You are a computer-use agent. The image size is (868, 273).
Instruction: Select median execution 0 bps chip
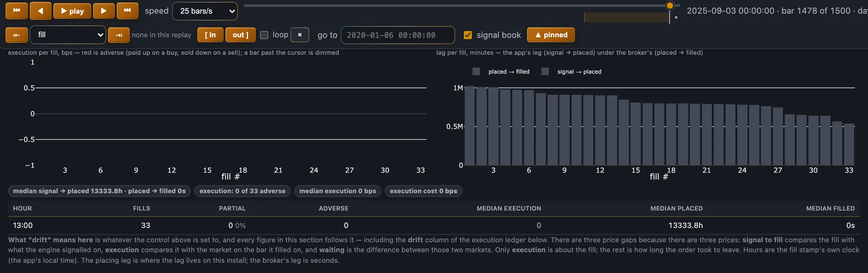pos(338,191)
